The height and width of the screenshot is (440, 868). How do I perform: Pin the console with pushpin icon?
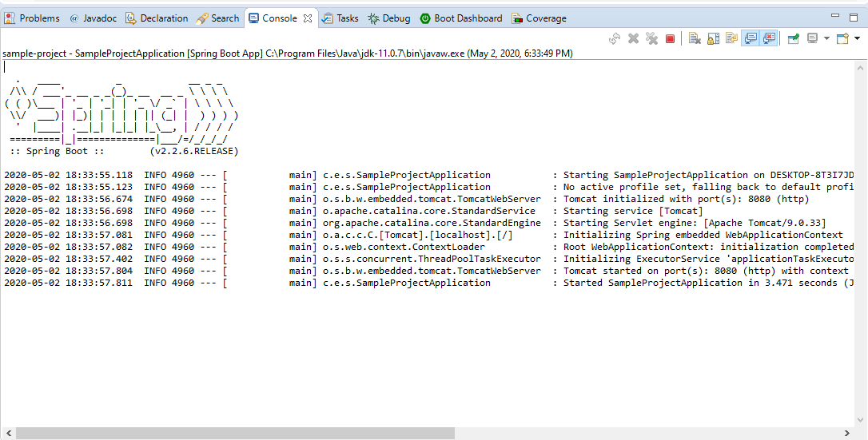pos(793,38)
